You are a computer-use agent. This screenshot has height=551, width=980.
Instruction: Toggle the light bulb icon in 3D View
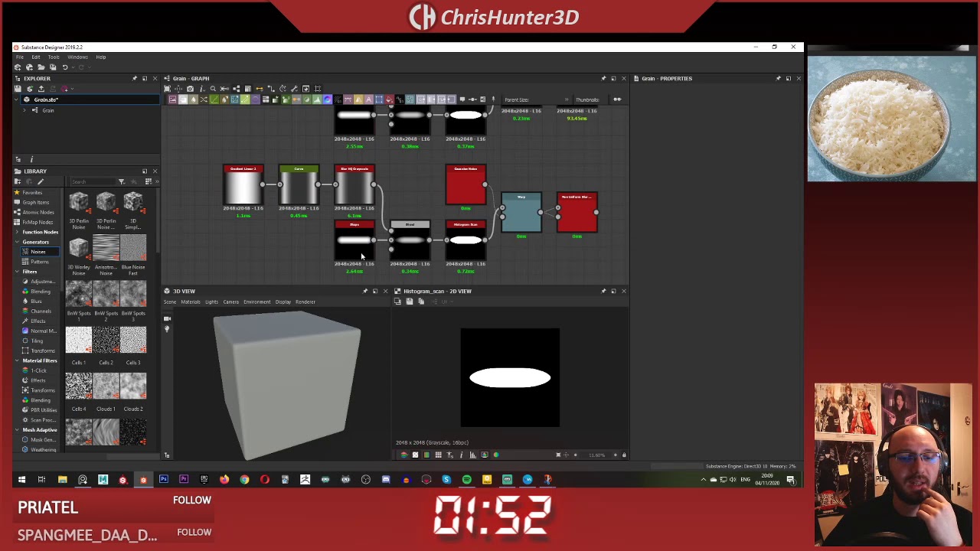167,329
